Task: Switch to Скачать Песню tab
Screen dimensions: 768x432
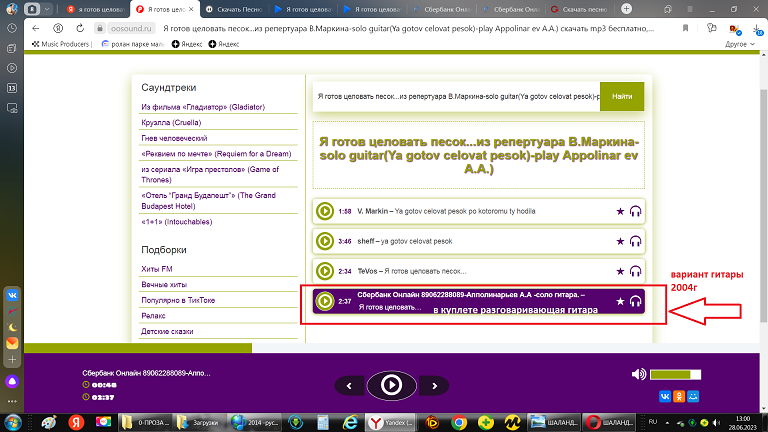Action: point(234,9)
